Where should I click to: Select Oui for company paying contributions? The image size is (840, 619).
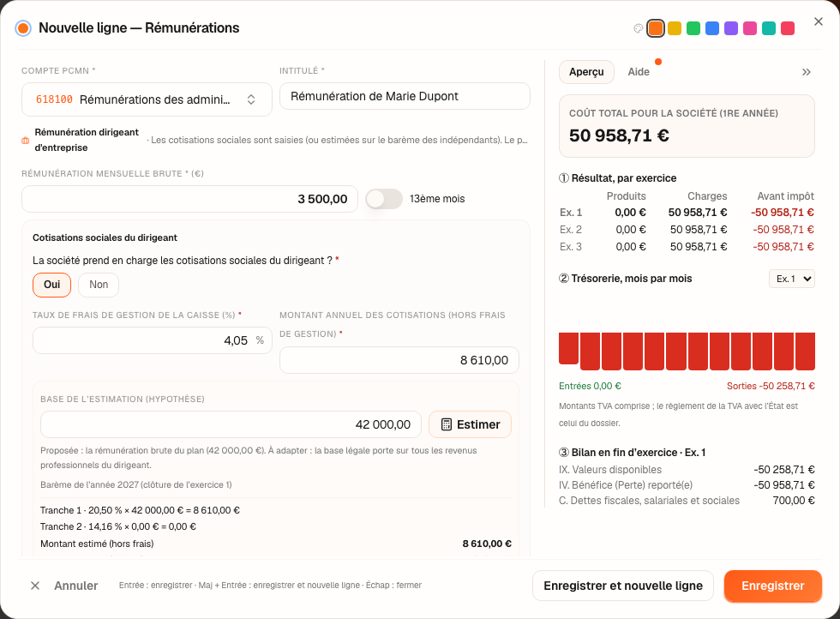tap(52, 285)
